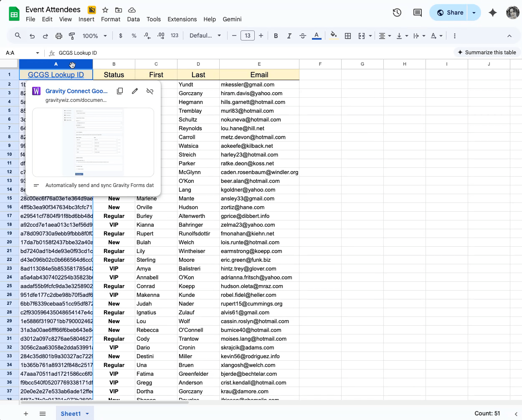This screenshot has height=420, width=522.
Task: Edit link with the pencil icon
Action: coord(135,91)
